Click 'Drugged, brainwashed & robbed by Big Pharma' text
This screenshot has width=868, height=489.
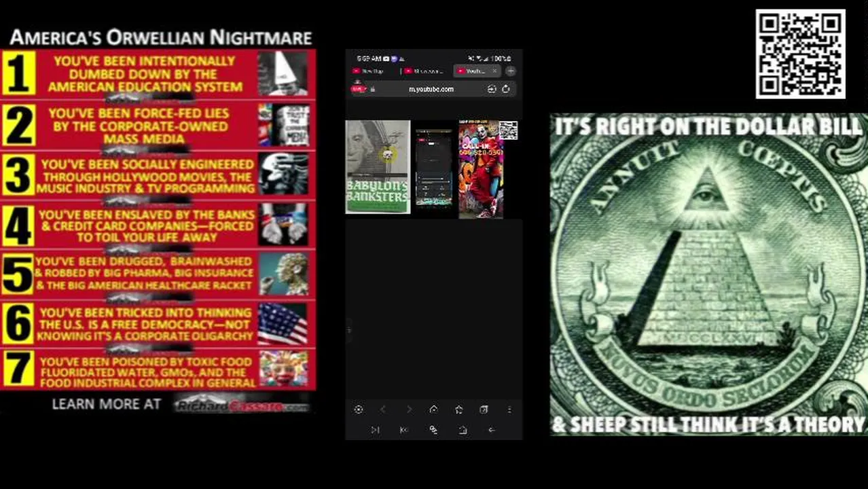[x=145, y=273]
